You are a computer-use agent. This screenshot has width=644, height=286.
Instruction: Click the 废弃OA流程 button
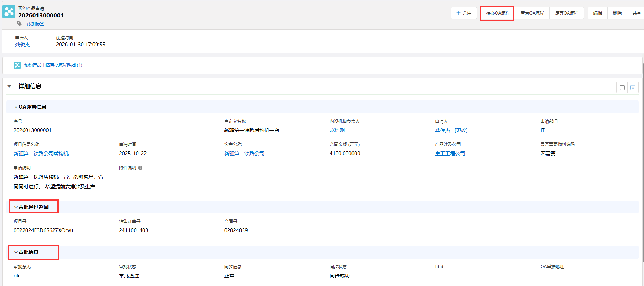point(566,13)
